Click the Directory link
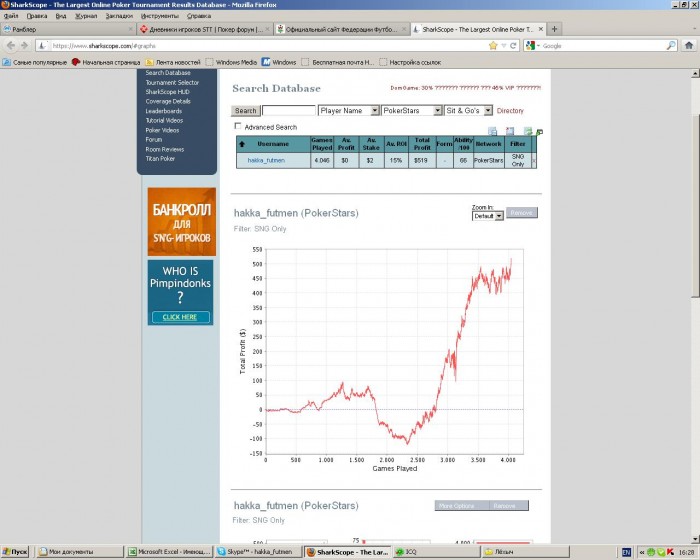 coord(510,111)
